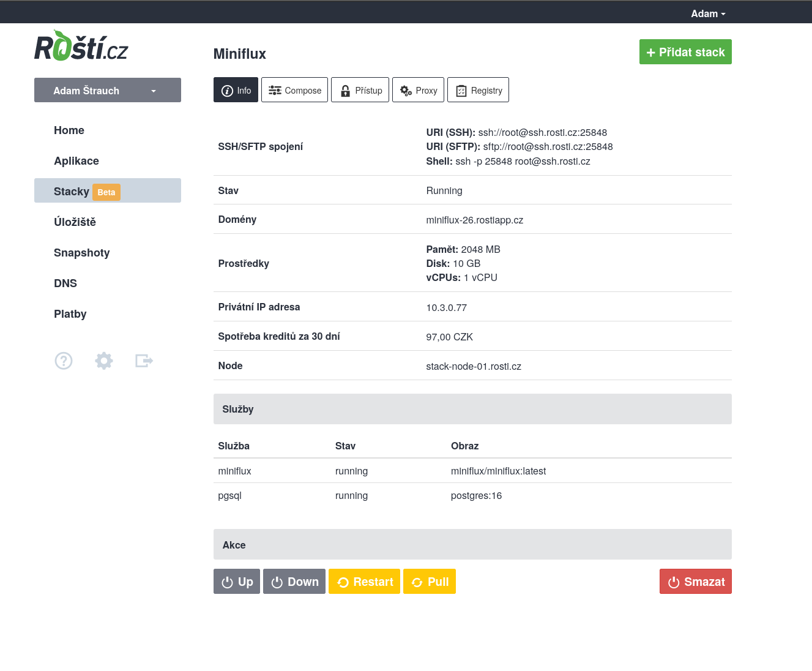This screenshot has width=812, height=671.
Task: Expand the Adam Štrauch account dropdown
Action: tap(108, 90)
